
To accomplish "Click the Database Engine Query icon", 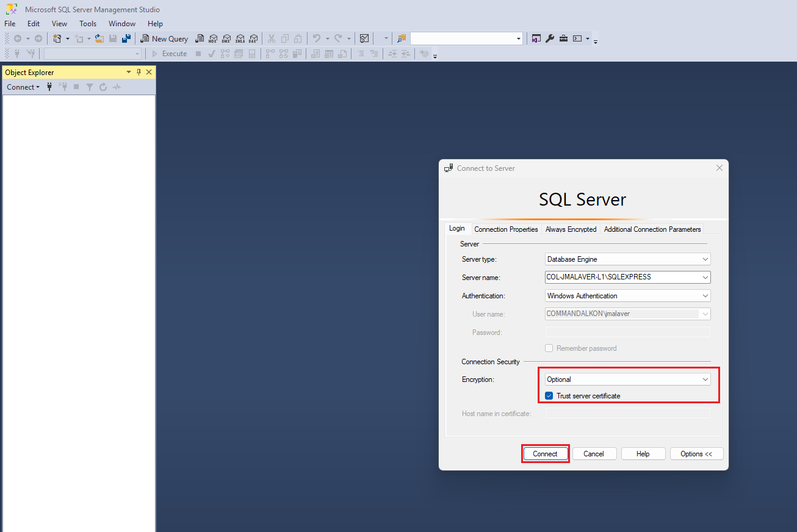I will pyautogui.click(x=200, y=38).
